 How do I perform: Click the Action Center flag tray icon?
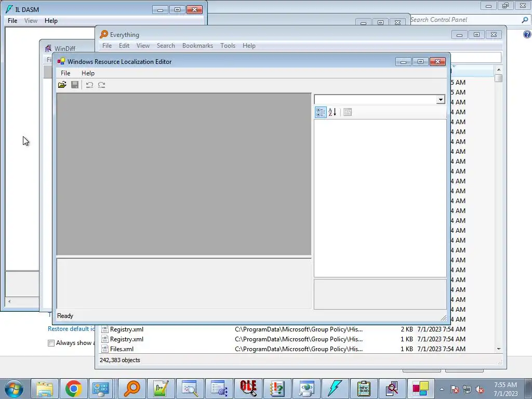pyautogui.click(x=455, y=390)
